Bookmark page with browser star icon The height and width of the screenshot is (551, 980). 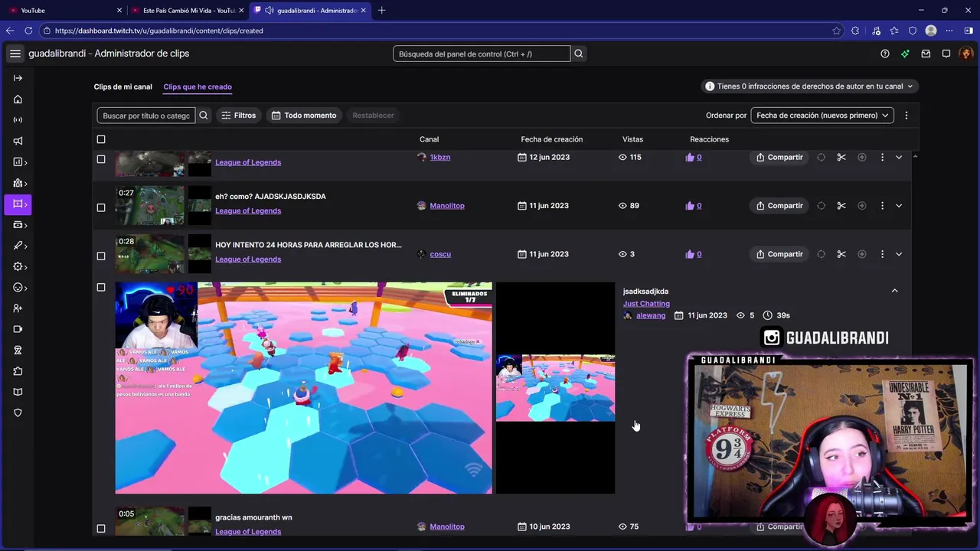click(836, 31)
